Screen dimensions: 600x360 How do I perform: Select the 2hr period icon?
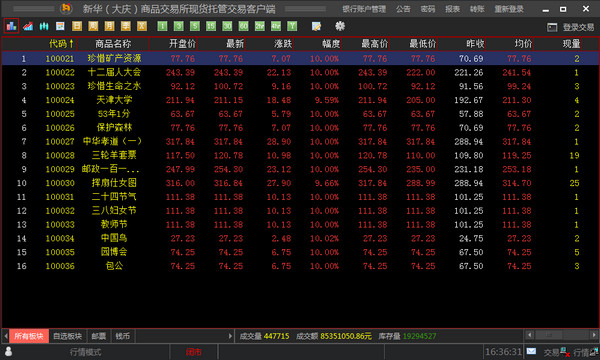point(260,26)
